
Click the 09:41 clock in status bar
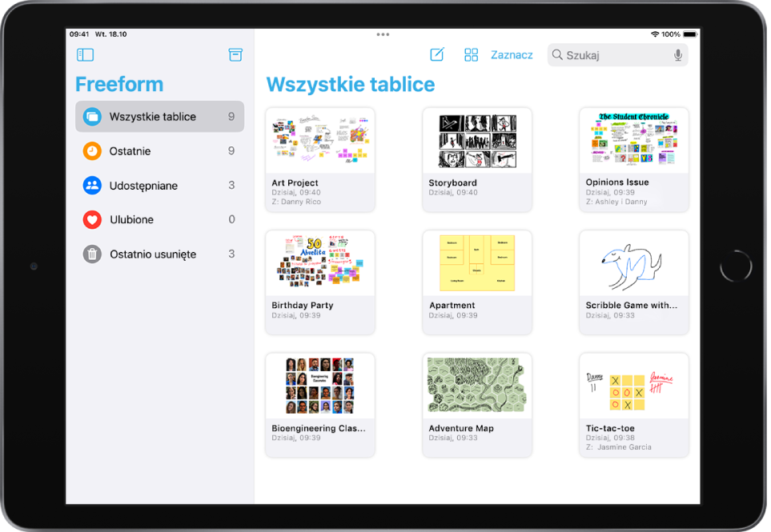[x=79, y=34]
